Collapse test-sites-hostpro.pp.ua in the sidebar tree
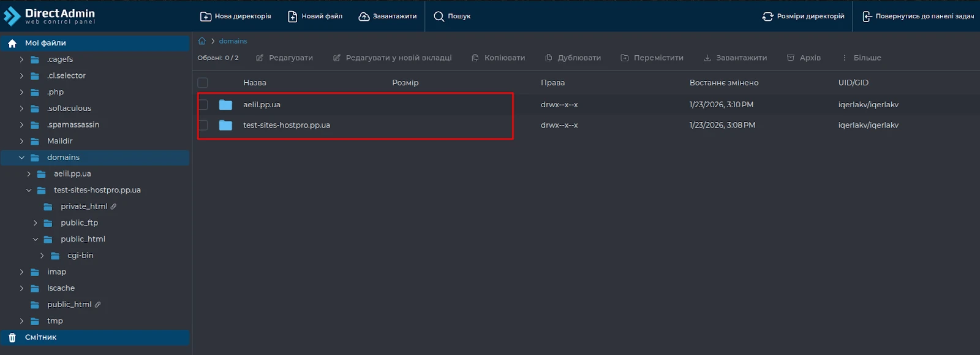 [x=28, y=190]
